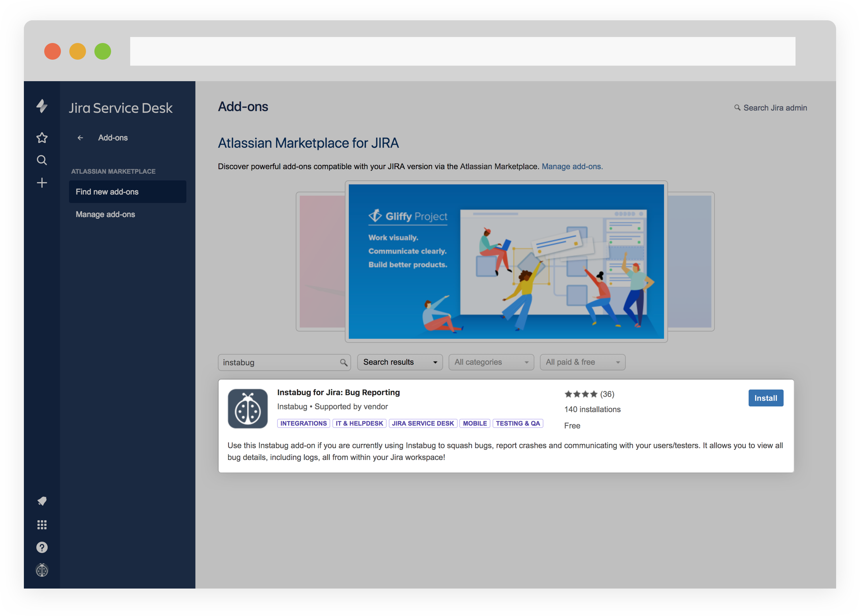This screenshot has width=860, height=616.
Task: Install the Instabug for Jira add-on
Action: (765, 398)
